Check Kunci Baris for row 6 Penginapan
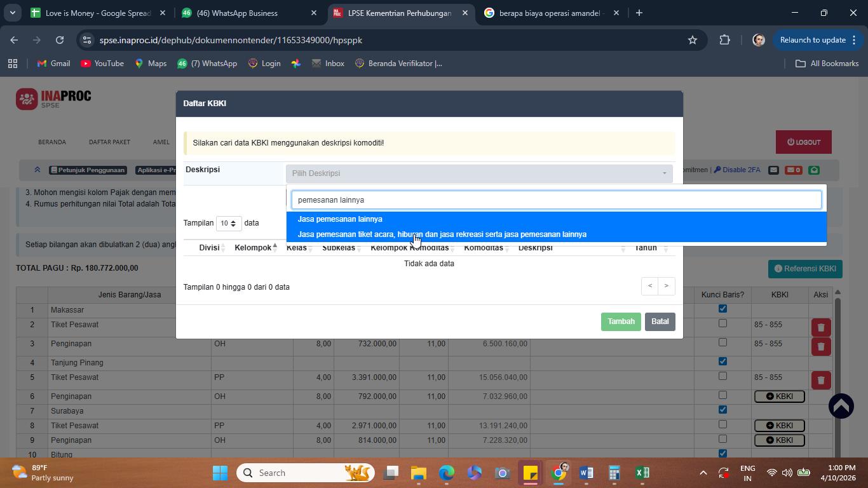 click(722, 395)
